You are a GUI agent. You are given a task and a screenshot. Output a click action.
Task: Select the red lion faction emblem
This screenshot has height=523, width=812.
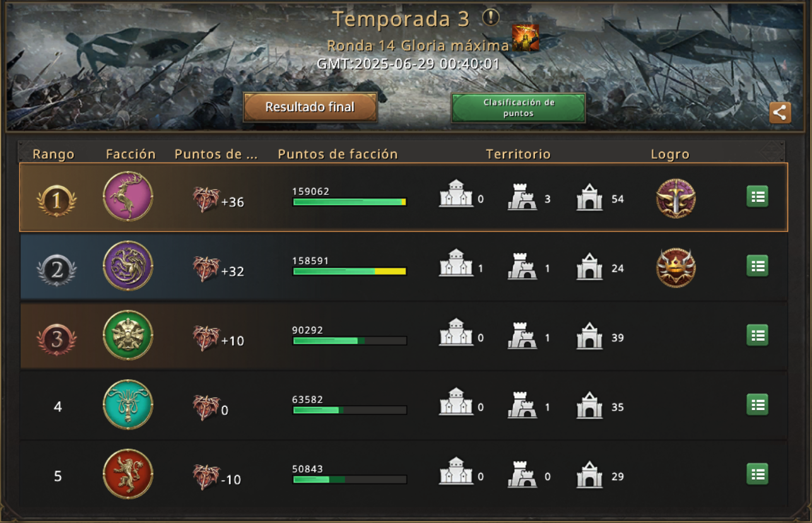[x=128, y=474]
